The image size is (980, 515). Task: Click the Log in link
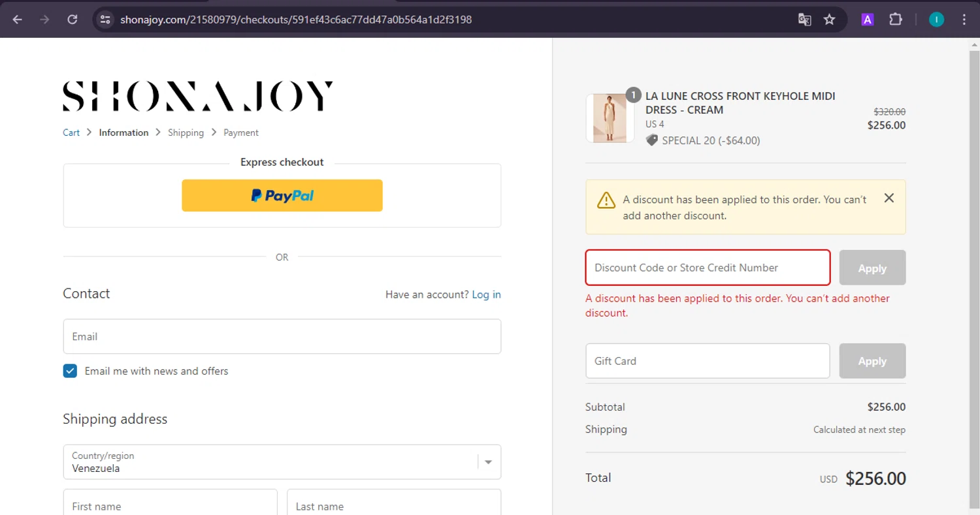tap(487, 294)
